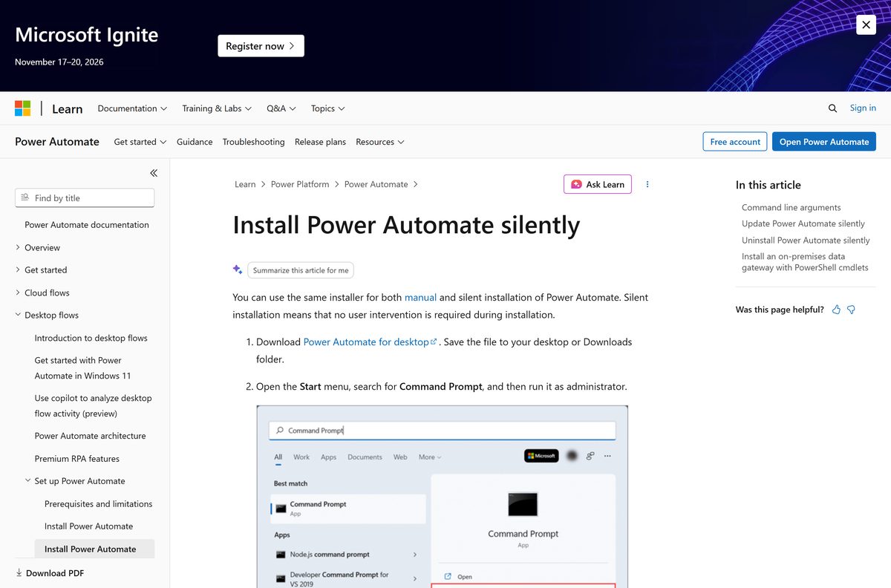Click the Microsoft logo
This screenshot has width=891, height=588.
pos(23,108)
